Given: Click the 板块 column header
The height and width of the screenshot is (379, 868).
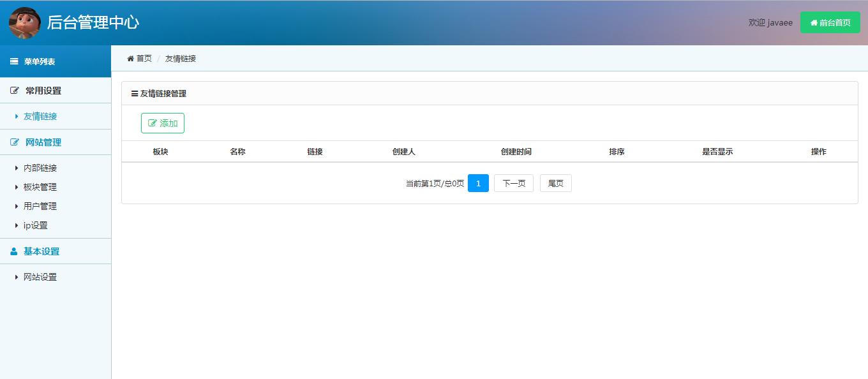Looking at the screenshot, I should (160, 152).
